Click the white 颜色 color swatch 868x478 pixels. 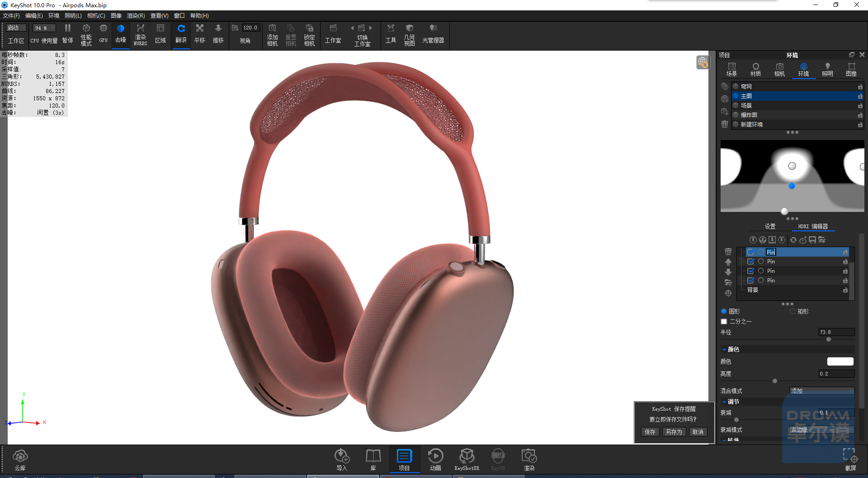point(840,361)
